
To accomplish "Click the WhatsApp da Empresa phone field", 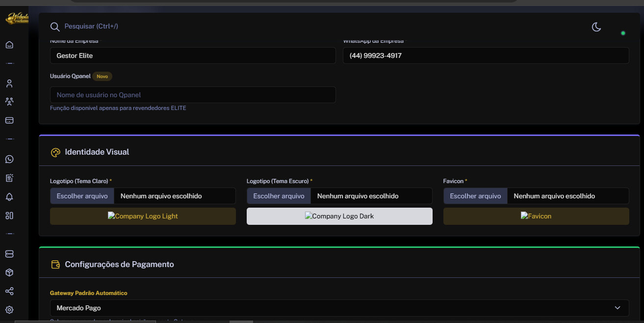I will pos(486,55).
